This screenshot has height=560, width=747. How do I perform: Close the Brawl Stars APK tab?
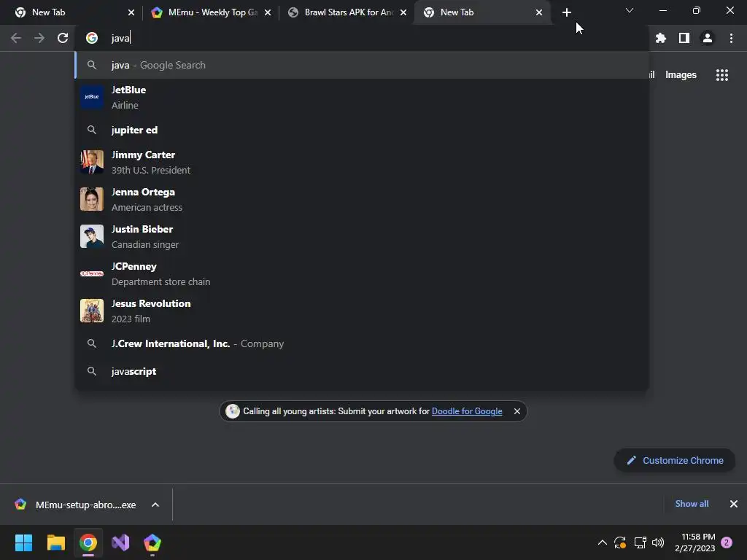[x=403, y=12]
